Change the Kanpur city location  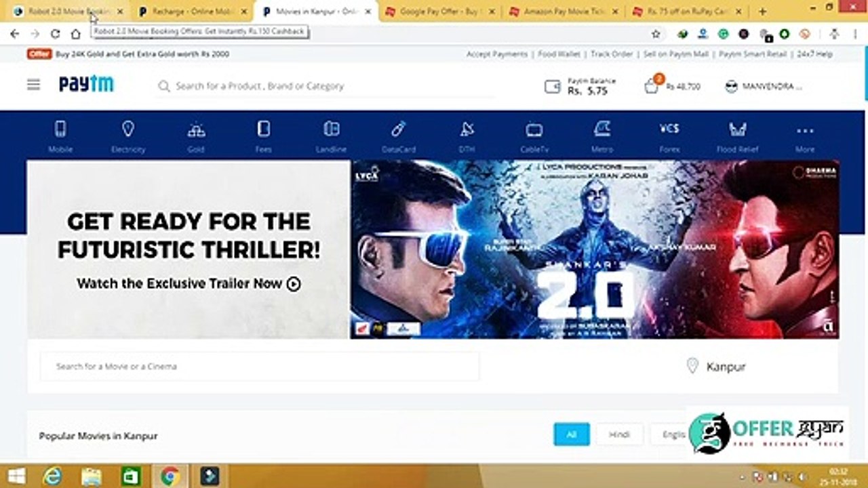coord(716,366)
